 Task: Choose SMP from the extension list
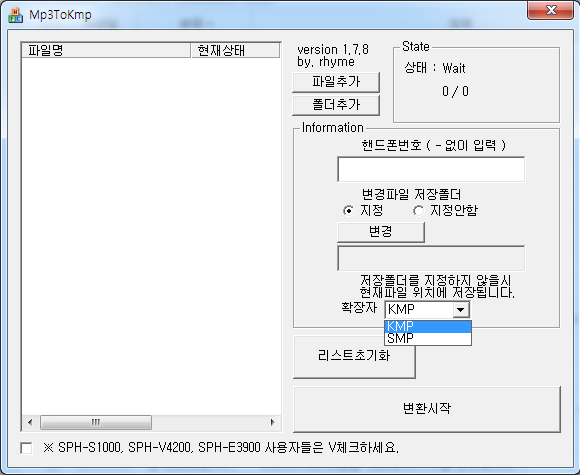[x=428, y=338]
